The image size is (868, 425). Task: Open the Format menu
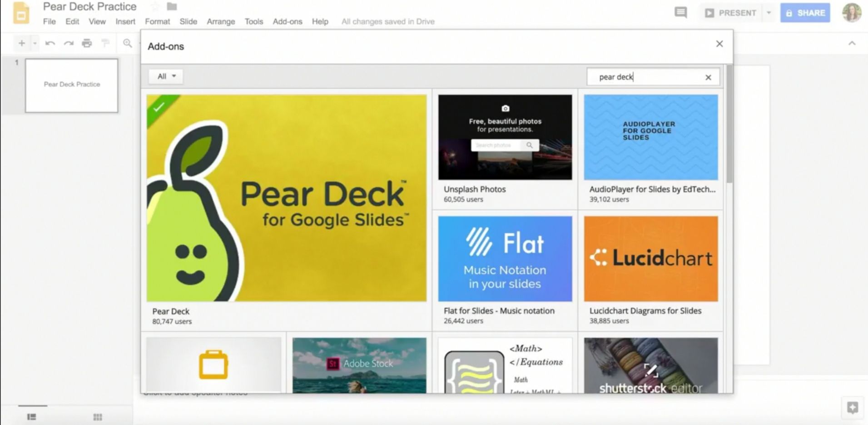(x=157, y=21)
